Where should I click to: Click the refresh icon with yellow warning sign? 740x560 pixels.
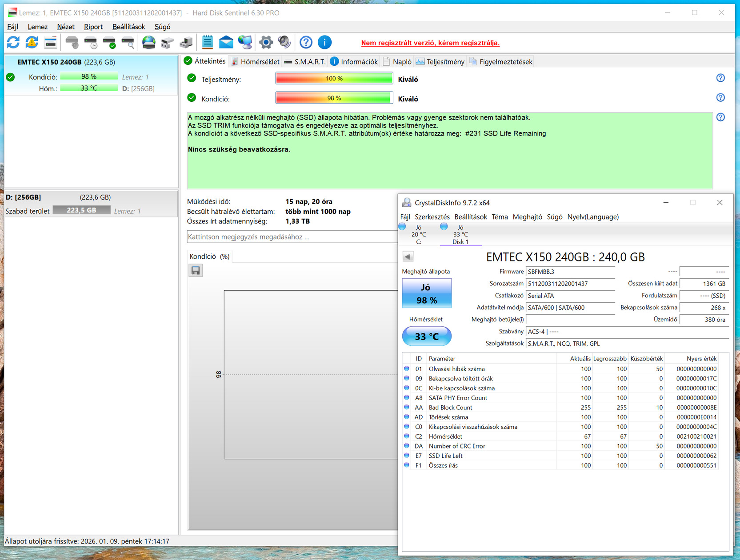click(32, 43)
